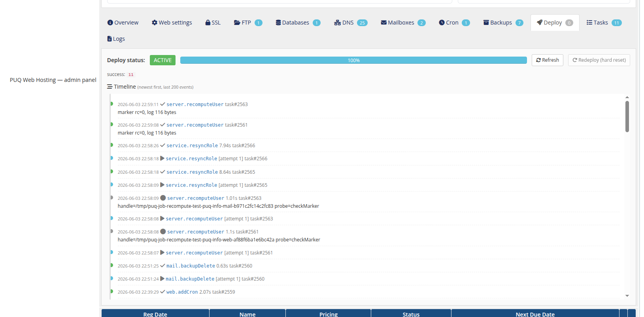Click timeline scrollbar down arrow
This screenshot has height=317, width=644.
pos(627,296)
